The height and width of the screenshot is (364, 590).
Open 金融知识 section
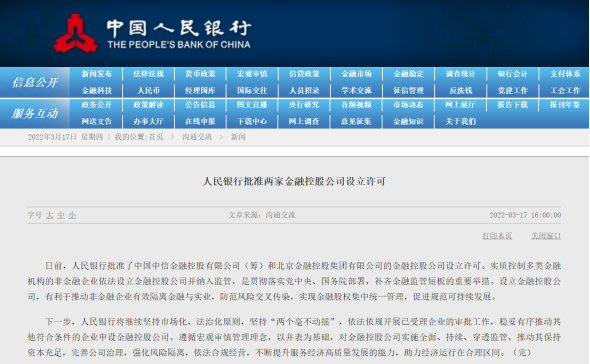pyautogui.click(x=408, y=121)
